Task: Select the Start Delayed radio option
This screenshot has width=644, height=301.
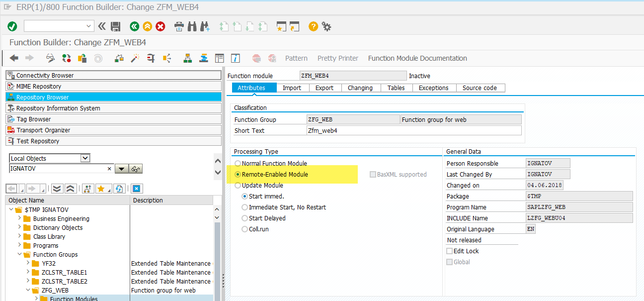Action: tap(244, 218)
